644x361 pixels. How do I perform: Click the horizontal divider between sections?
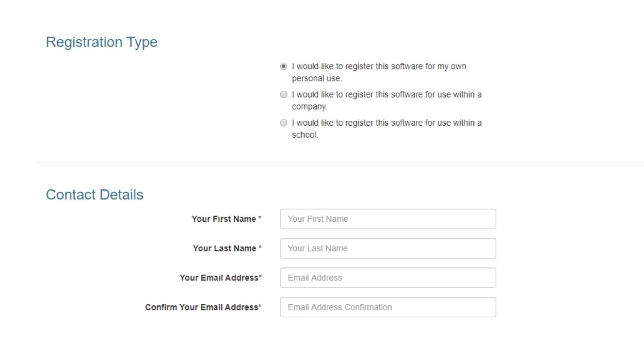point(339,163)
